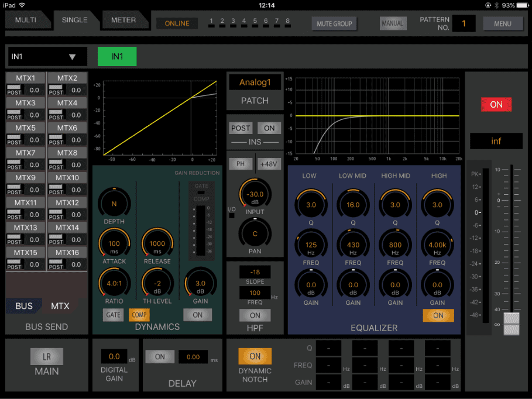The width and height of the screenshot is (532, 399).
Task: Adjust the LOW band Q knob
Action: pyautogui.click(x=311, y=205)
